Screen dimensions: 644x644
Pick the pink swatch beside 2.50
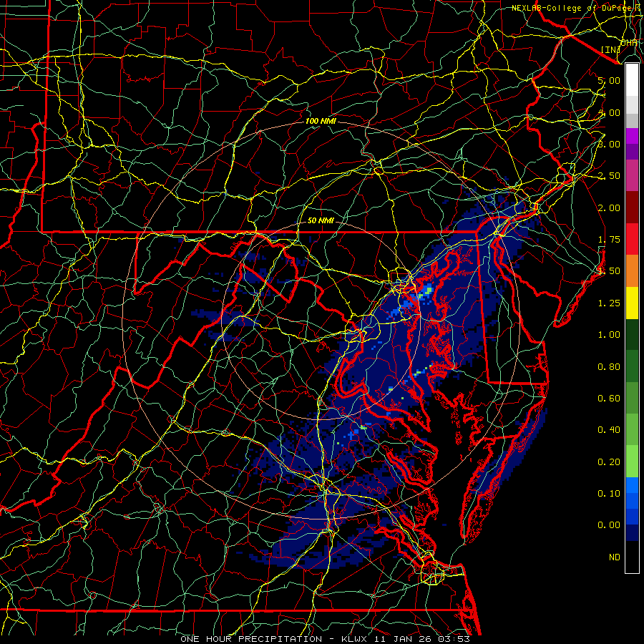tap(632, 175)
